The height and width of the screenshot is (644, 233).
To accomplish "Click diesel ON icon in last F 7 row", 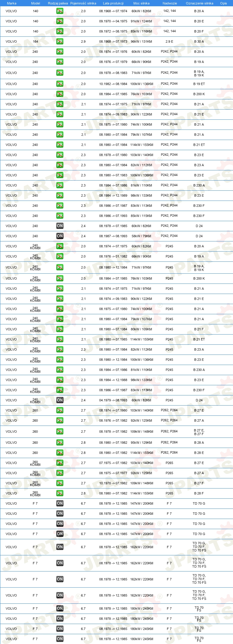I will [60, 639].
